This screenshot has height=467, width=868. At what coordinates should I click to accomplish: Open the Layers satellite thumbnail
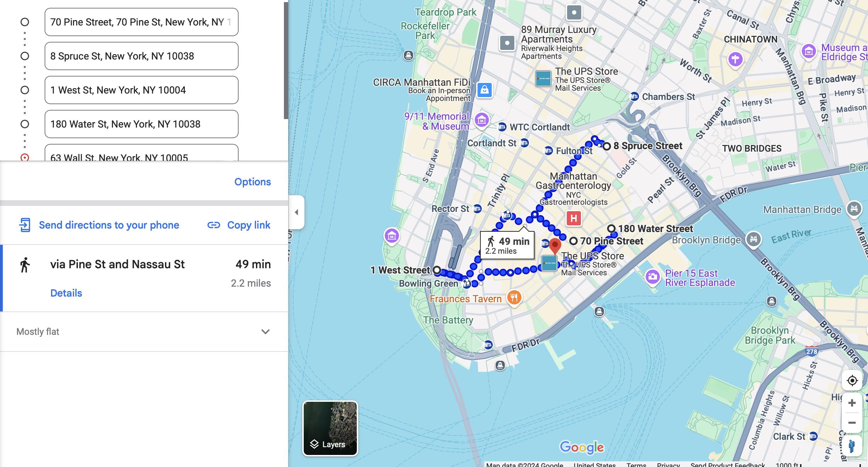pyautogui.click(x=330, y=428)
